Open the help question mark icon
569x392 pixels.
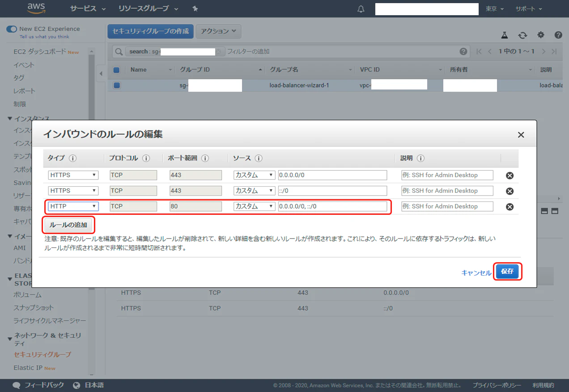558,35
